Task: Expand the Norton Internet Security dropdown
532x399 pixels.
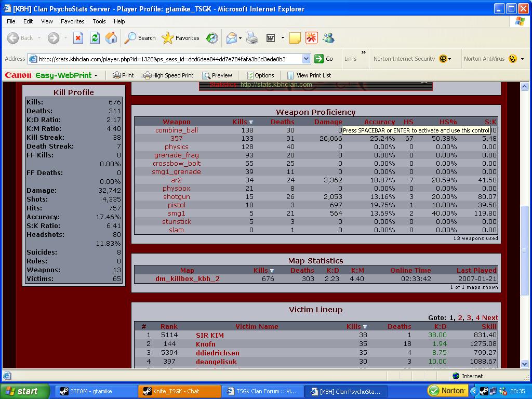Action: [x=449, y=59]
